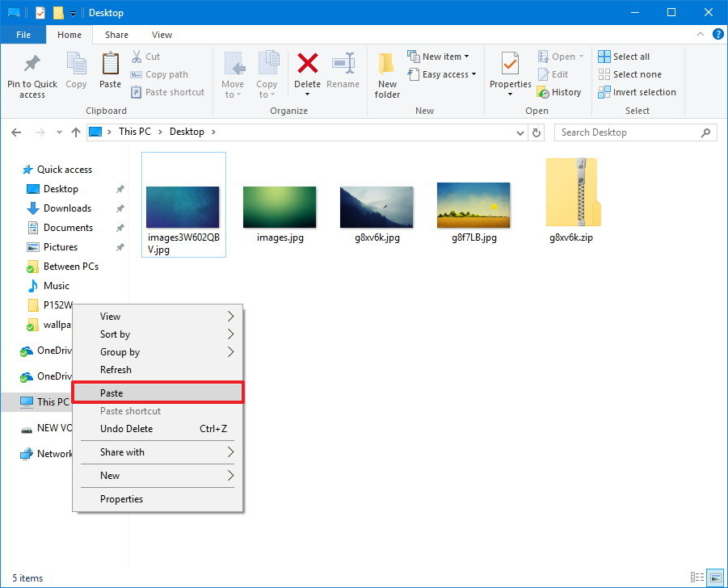Open the Help question mark icon
728x588 pixels.
(717, 34)
